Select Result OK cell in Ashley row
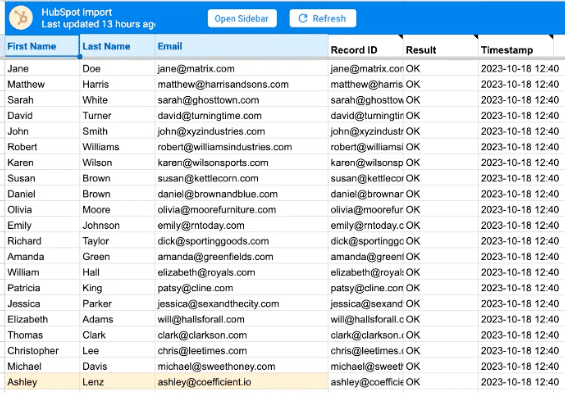This screenshot has width=565, height=393. [x=441, y=382]
